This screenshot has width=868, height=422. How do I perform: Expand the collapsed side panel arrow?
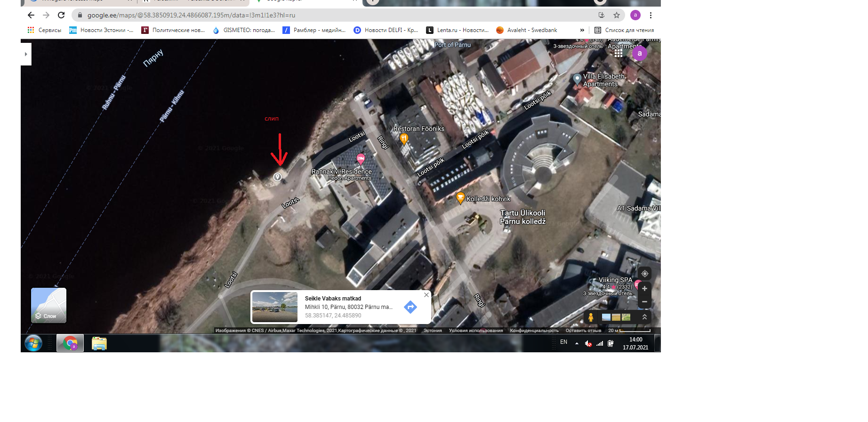click(26, 54)
